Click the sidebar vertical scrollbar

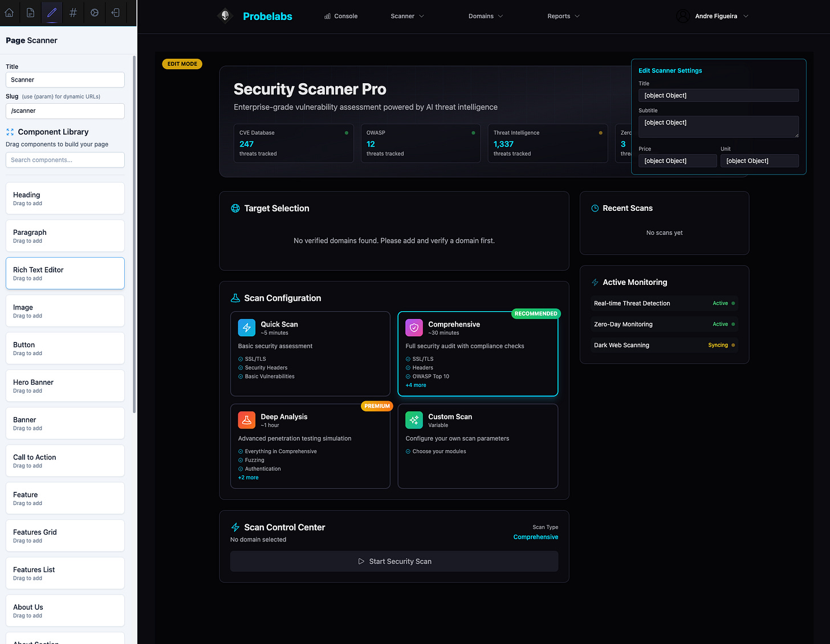pos(134,234)
